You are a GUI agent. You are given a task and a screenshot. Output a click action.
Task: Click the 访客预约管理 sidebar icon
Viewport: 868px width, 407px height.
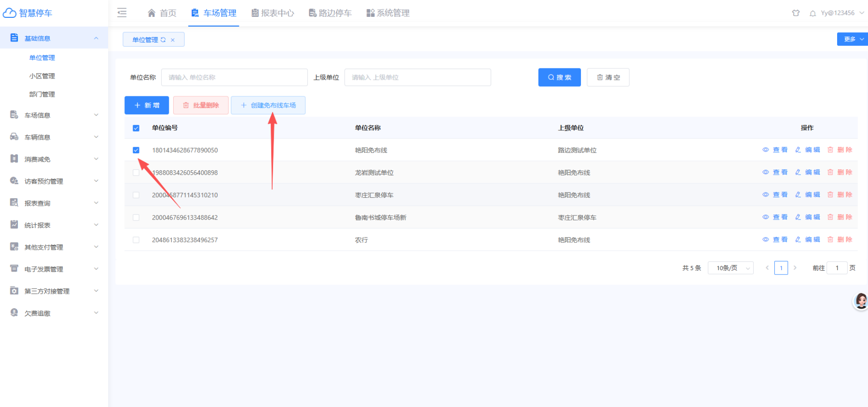pyautogui.click(x=14, y=181)
